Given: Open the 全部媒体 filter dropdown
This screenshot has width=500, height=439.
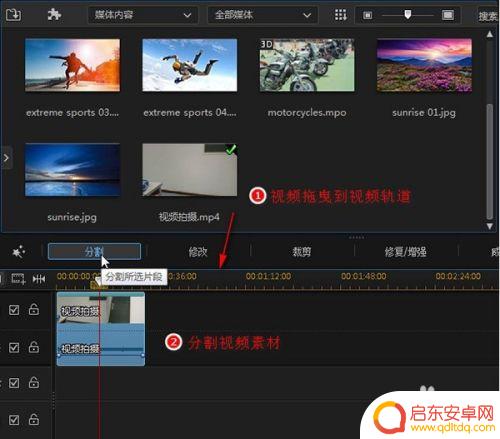Looking at the screenshot, I should 263,15.
